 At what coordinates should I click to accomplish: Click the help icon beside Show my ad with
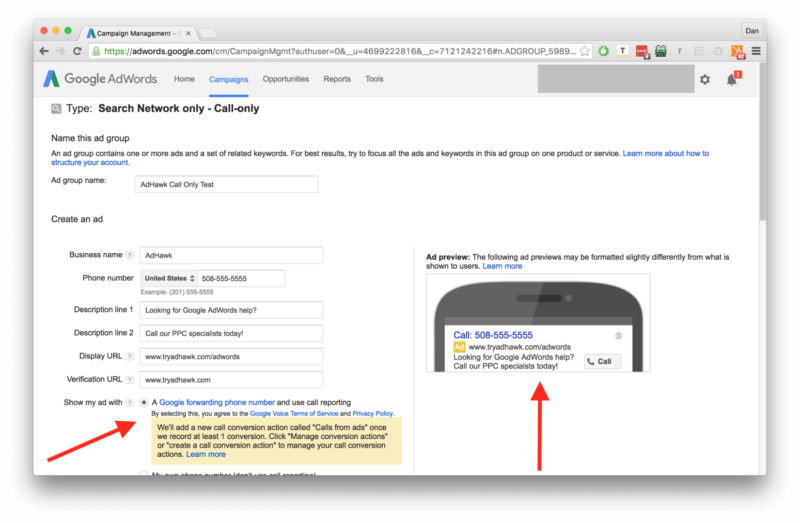click(130, 403)
